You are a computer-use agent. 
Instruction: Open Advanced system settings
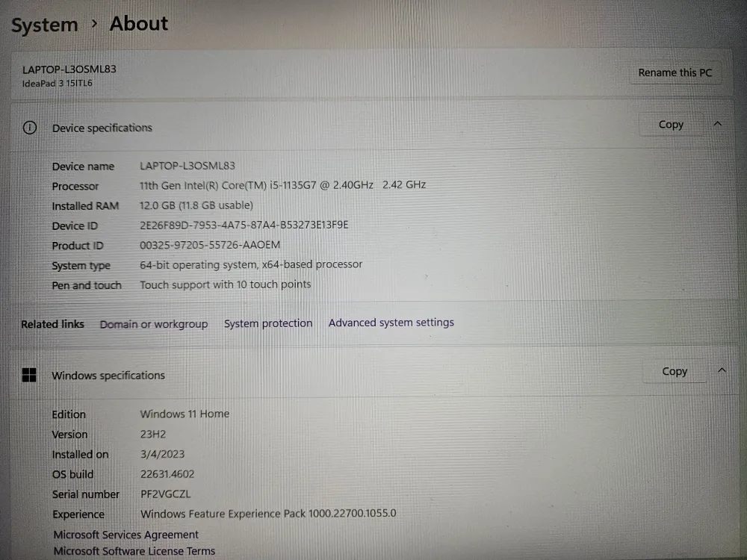click(x=391, y=323)
